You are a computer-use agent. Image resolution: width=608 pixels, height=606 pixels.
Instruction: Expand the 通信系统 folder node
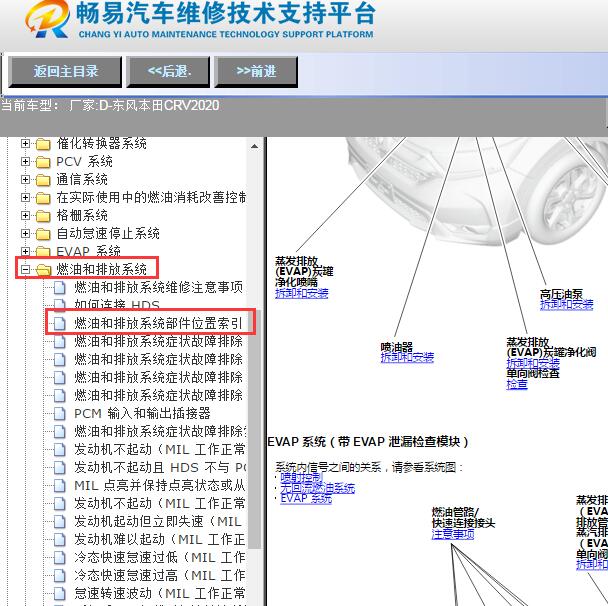coord(25,180)
